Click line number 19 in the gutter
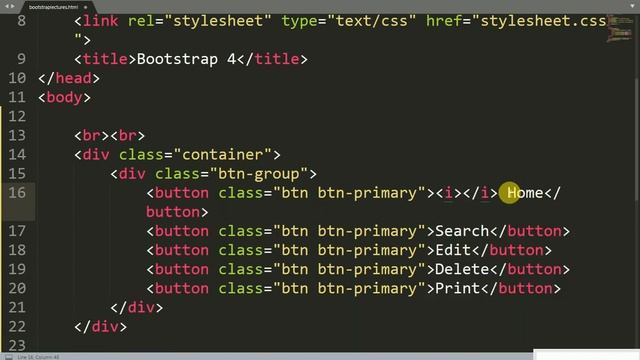This screenshot has width=640, height=360. 17,269
